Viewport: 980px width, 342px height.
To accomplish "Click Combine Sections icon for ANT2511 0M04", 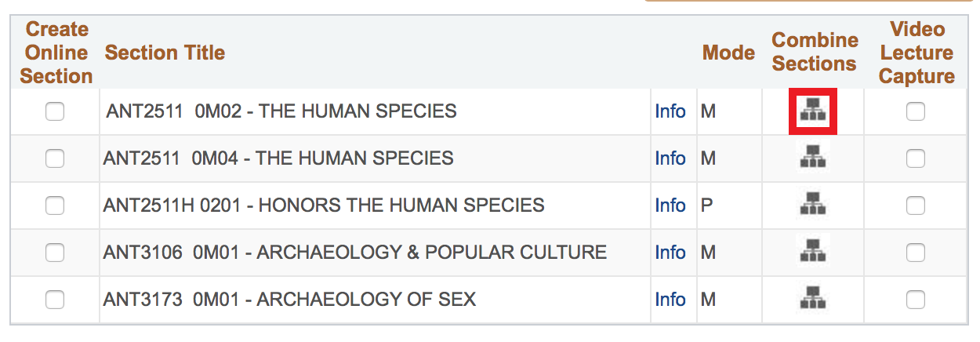I will click(813, 158).
